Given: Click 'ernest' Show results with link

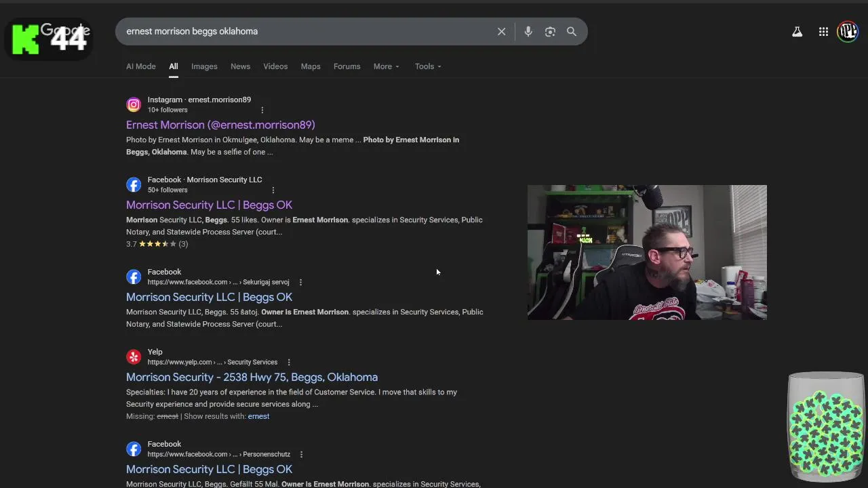Looking at the screenshot, I should tap(258, 416).
